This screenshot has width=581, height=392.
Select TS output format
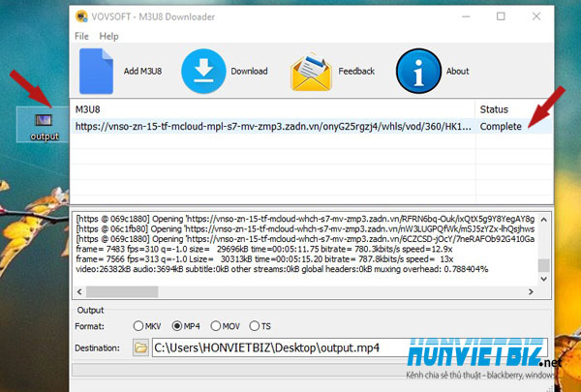click(260, 326)
